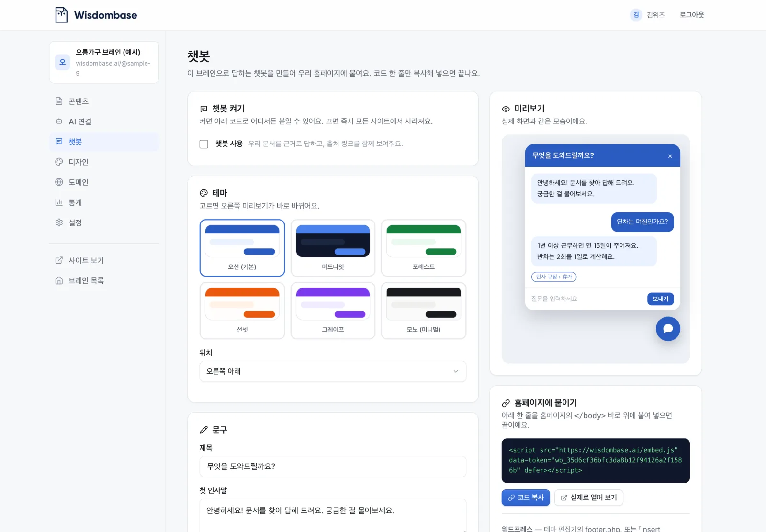The image size is (766, 532).
Task: Click the 디자인 palette icon in sidebar
Action: coord(59,162)
